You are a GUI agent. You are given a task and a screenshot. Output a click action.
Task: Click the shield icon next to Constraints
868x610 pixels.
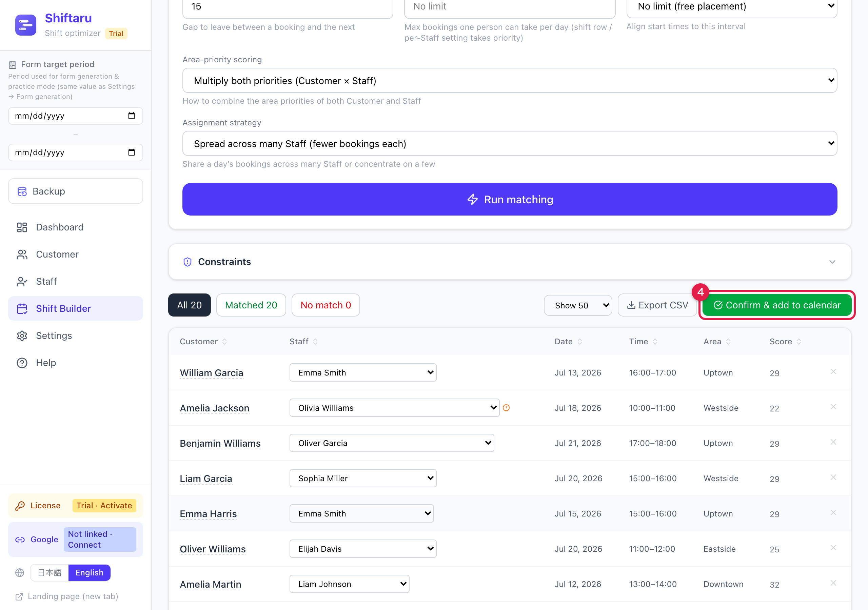(x=187, y=262)
